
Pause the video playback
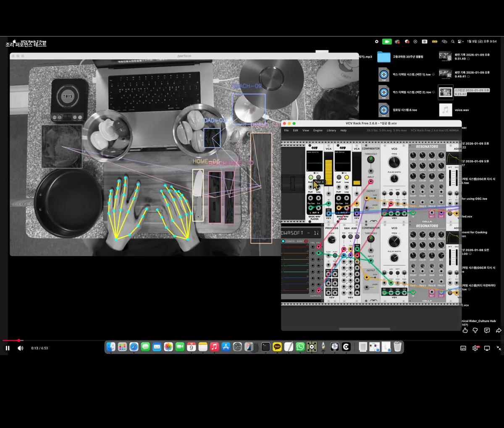coord(7,348)
